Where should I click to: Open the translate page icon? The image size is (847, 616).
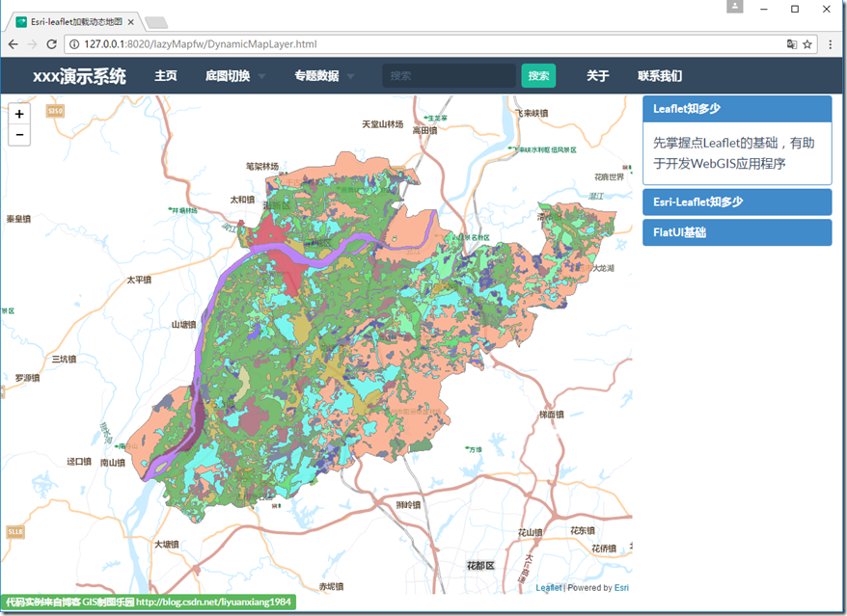click(x=792, y=44)
